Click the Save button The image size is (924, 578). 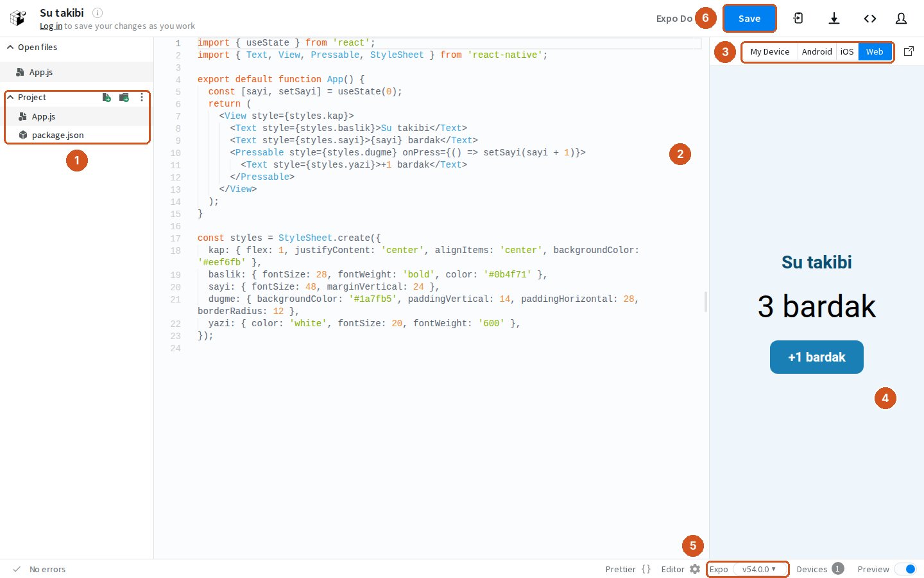(x=749, y=19)
